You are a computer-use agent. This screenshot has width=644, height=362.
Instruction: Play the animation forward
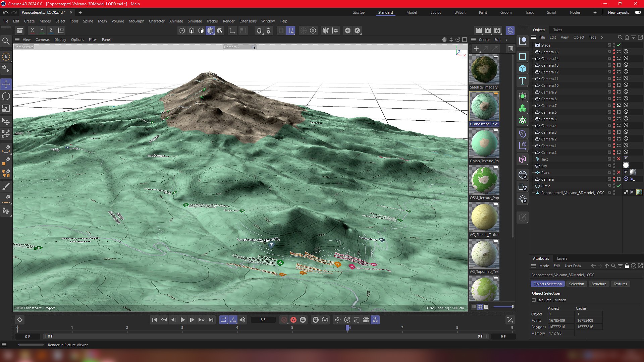(x=182, y=320)
